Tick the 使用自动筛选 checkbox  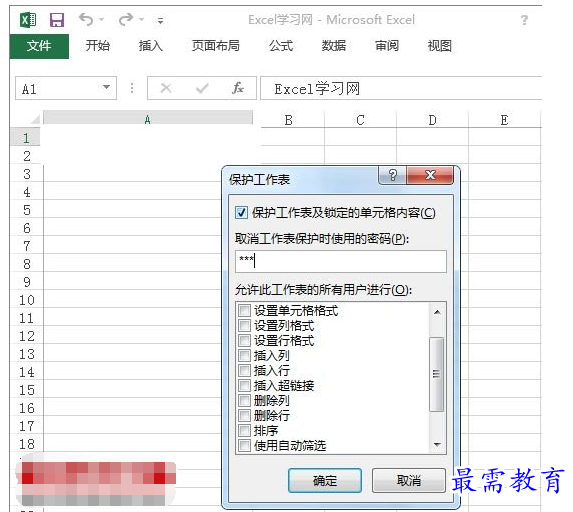[244, 445]
